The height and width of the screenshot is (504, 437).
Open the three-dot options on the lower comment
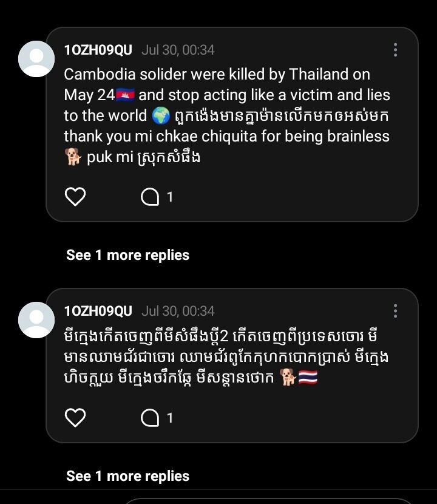point(395,311)
